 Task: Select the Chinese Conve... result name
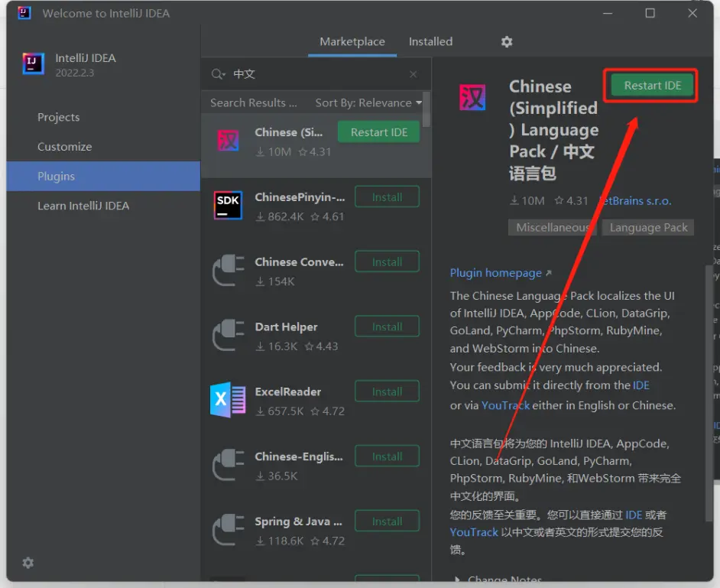[299, 262]
